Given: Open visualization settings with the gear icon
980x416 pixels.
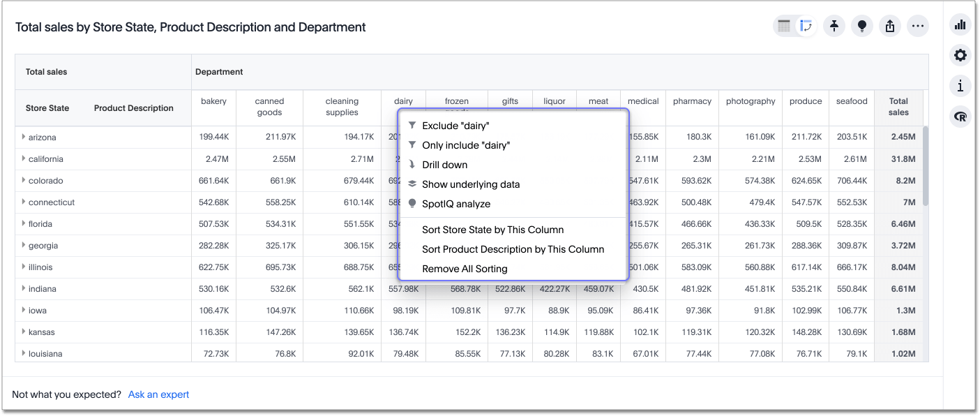Looking at the screenshot, I should pos(960,54).
